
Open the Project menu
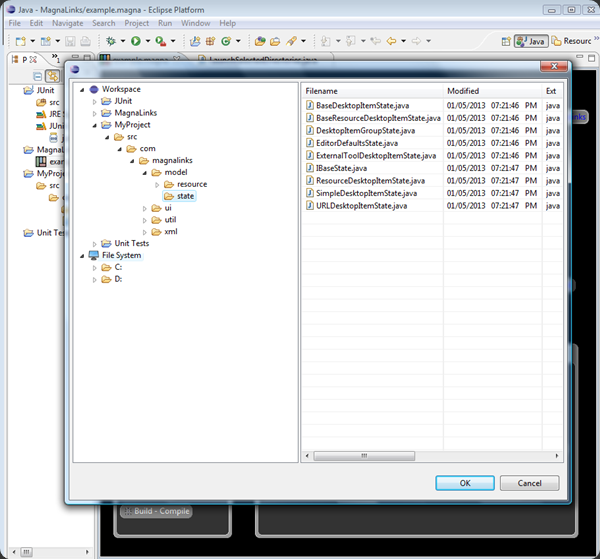click(137, 23)
